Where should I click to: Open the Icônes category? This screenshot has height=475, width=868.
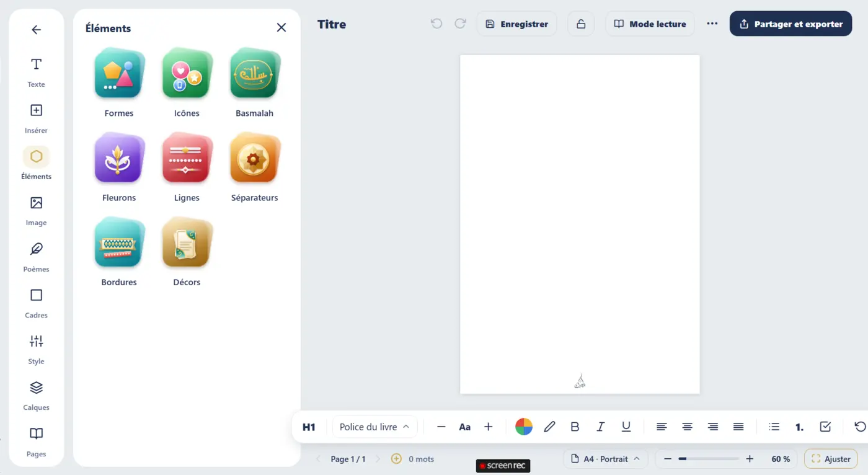(x=187, y=82)
